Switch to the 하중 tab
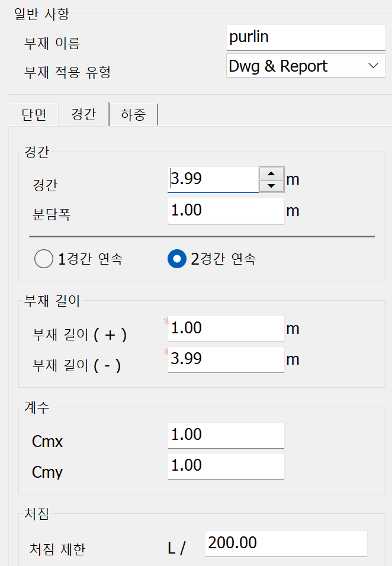This screenshot has width=392, height=566. 133,114
